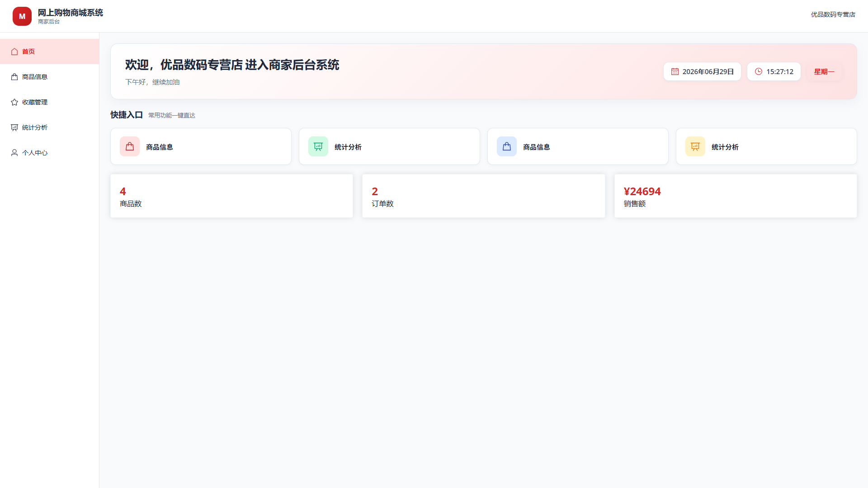Click the calendar icon next to the date

click(675, 71)
